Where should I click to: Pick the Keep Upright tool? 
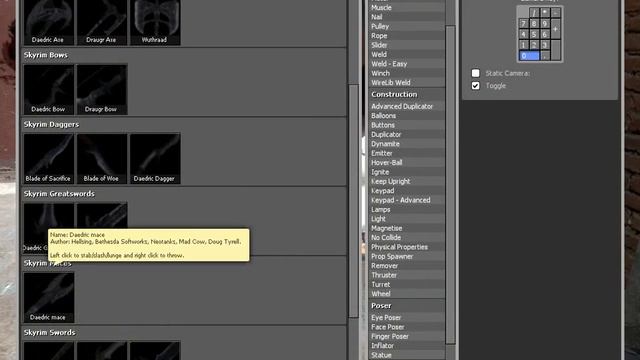pos(407,181)
